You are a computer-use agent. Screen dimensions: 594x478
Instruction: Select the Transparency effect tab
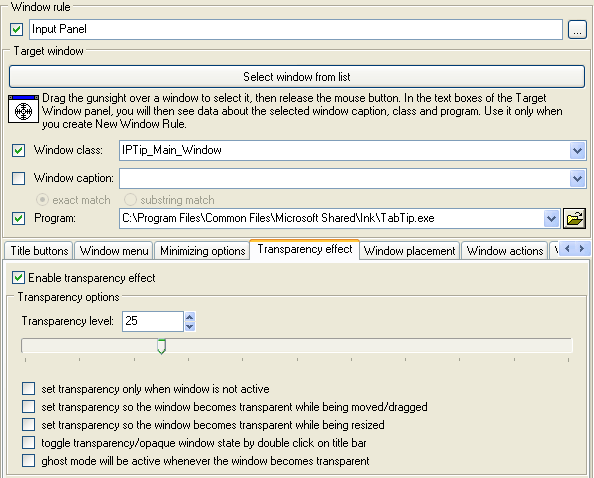point(305,249)
